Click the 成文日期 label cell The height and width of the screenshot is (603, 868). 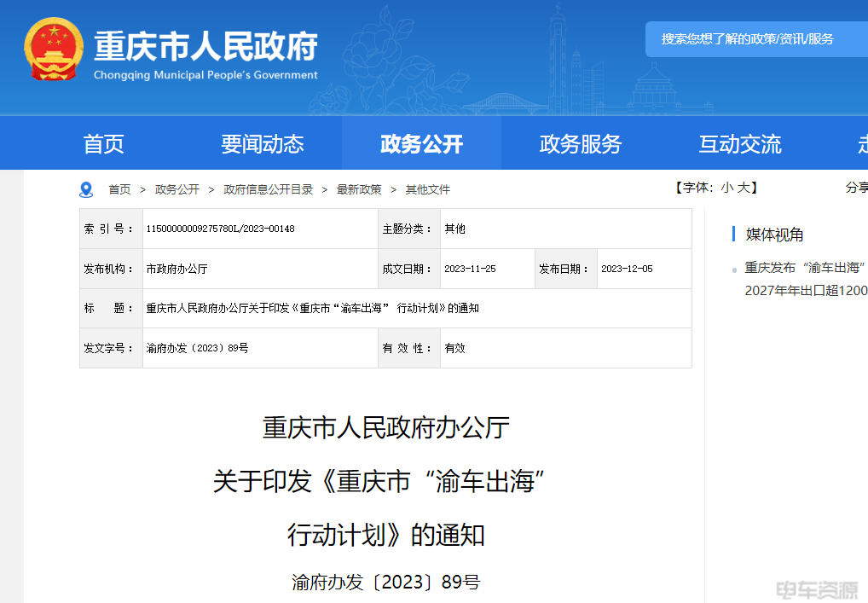[409, 270]
